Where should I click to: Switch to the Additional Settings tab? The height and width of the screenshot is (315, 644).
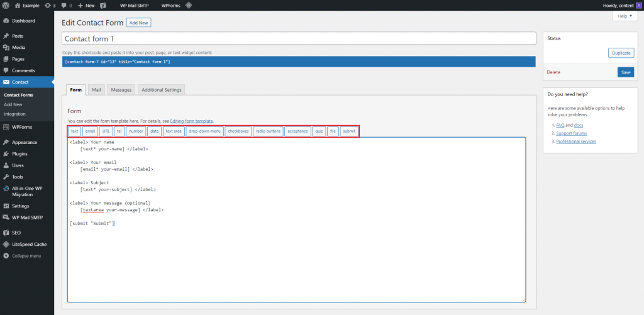point(162,90)
